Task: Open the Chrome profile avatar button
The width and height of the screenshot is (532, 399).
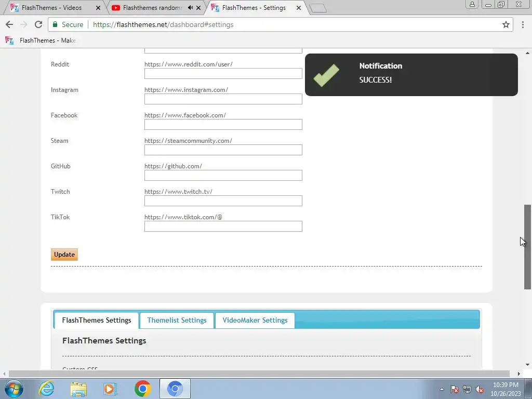Action: tap(472, 4)
